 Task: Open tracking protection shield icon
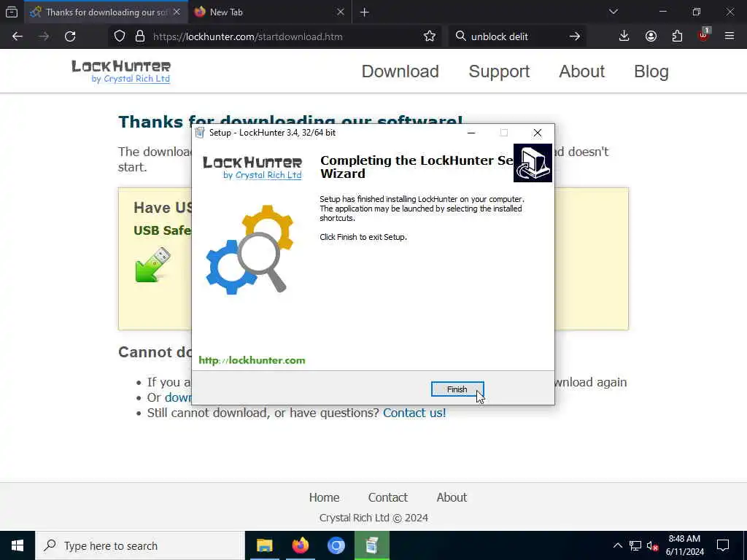[x=120, y=36]
